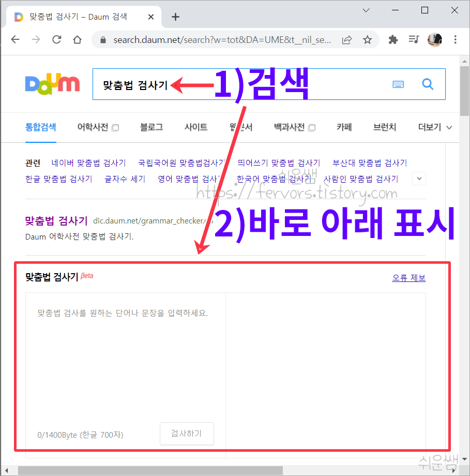Click related search 한글 맞춤법 검사기

[x=59, y=179]
